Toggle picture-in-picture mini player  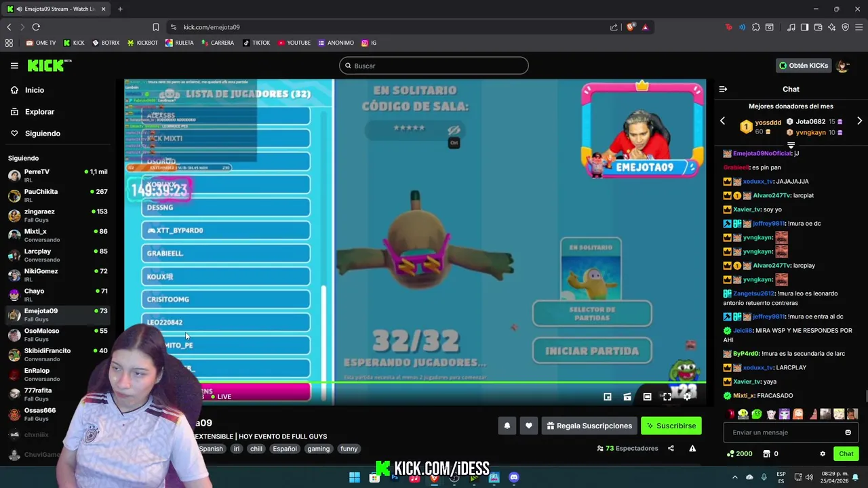pos(608,396)
